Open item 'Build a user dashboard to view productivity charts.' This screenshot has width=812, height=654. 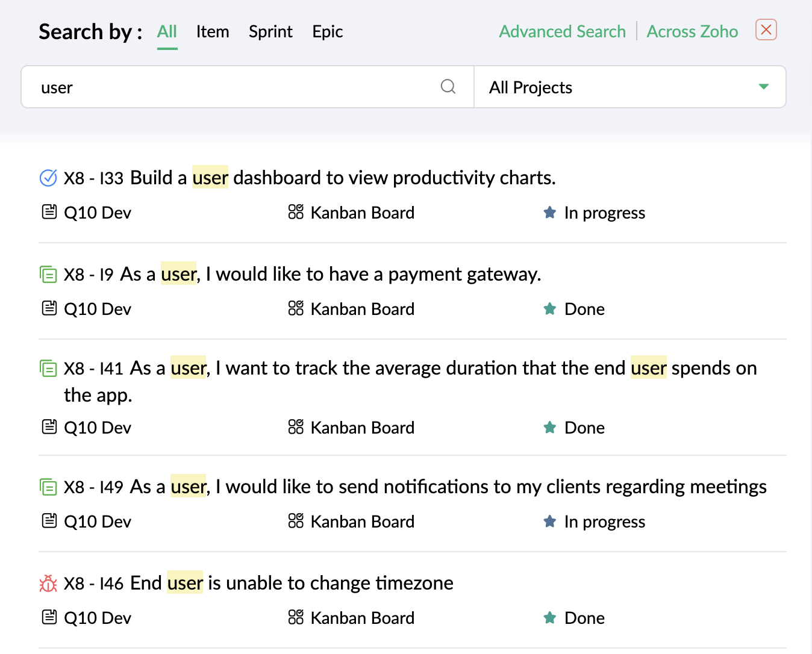tap(343, 178)
